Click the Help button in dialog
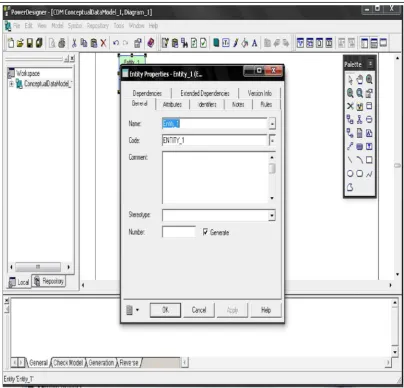The width and height of the screenshot is (404, 388). click(x=266, y=310)
